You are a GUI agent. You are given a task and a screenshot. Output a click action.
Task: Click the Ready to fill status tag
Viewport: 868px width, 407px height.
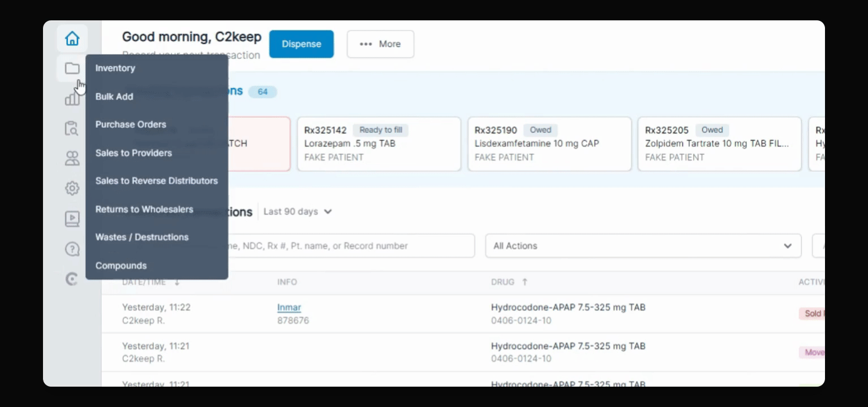click(x=381, y=130)
